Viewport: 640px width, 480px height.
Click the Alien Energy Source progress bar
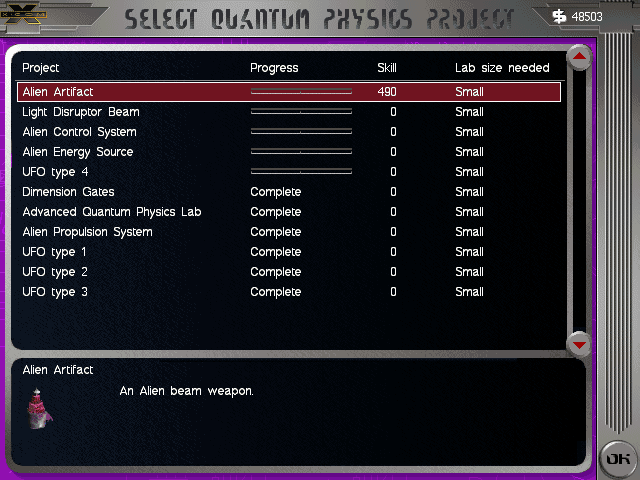(301, 151)
